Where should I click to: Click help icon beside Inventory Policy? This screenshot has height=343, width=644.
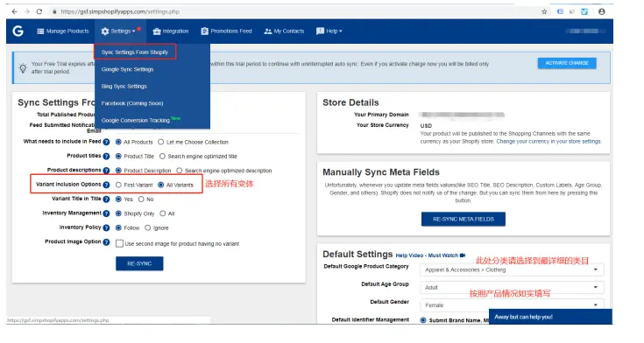click(x=106, y=227)
